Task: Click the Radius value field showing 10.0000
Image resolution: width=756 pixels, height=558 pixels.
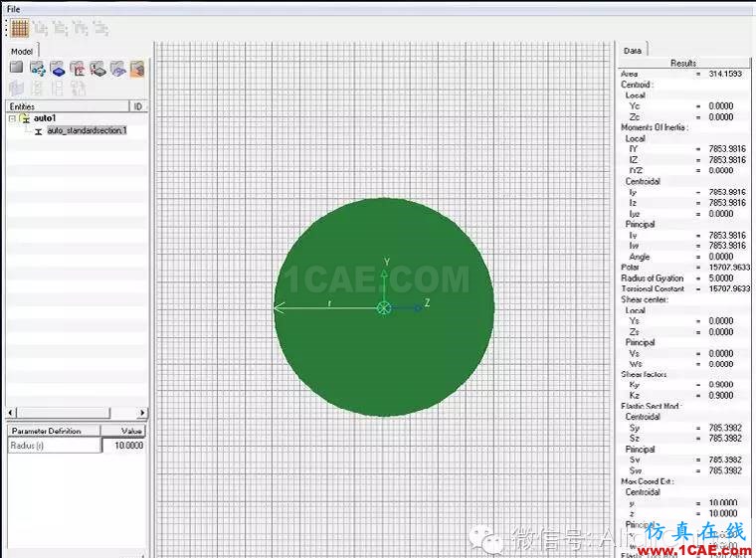Action: [x=124, y=446]
